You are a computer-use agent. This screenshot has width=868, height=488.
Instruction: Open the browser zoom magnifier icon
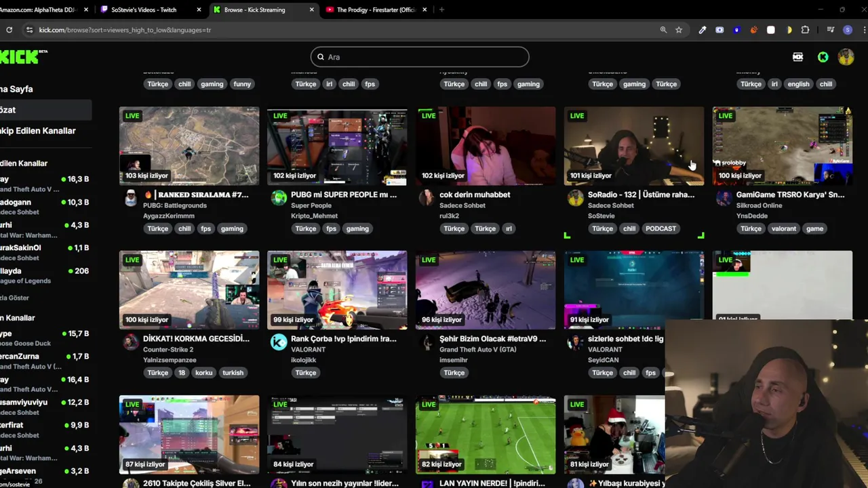point(663,30)
